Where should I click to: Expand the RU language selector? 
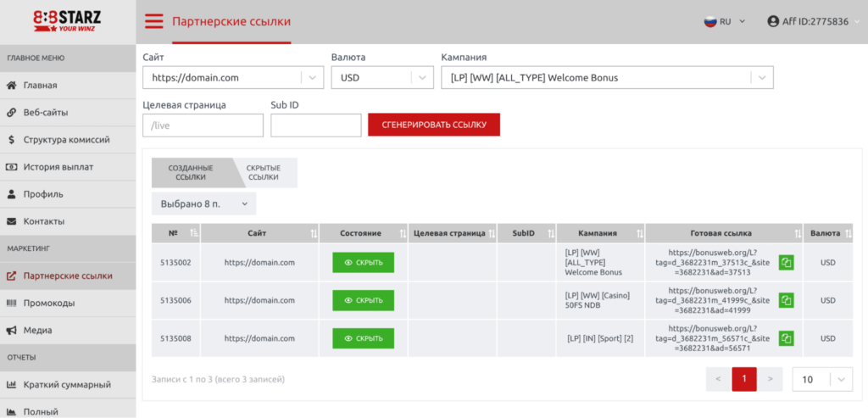point(743,21)
